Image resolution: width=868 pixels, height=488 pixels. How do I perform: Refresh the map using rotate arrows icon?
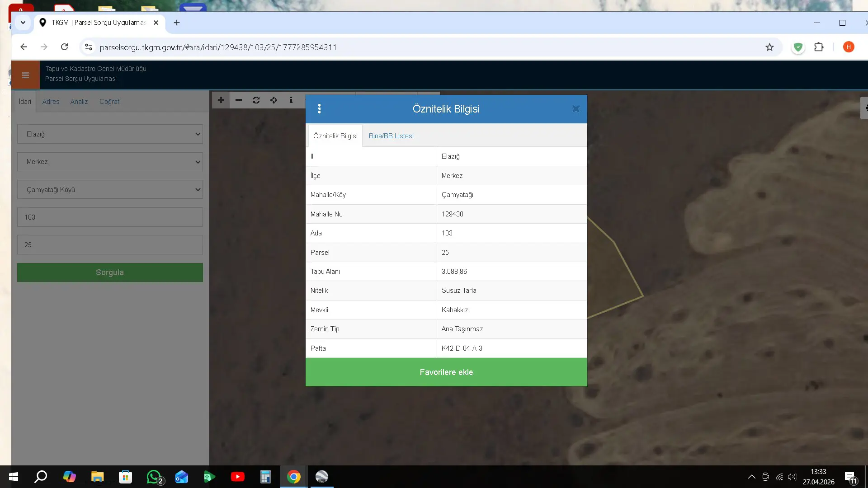(256, 100)
